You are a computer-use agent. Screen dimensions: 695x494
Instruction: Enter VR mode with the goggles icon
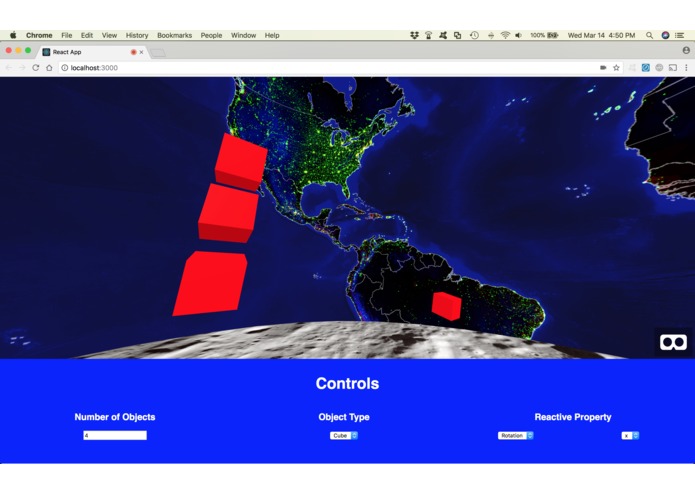click(673, 342)
